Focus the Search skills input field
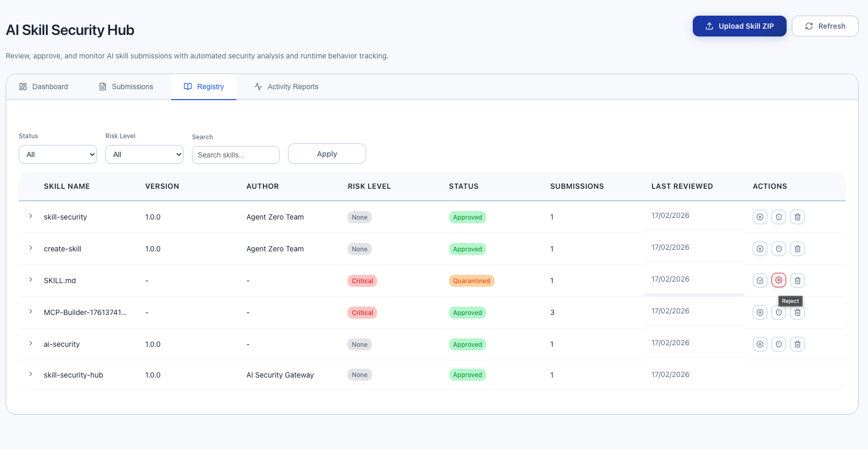Viewport: 868px width, 449px height. coord(236,155)
